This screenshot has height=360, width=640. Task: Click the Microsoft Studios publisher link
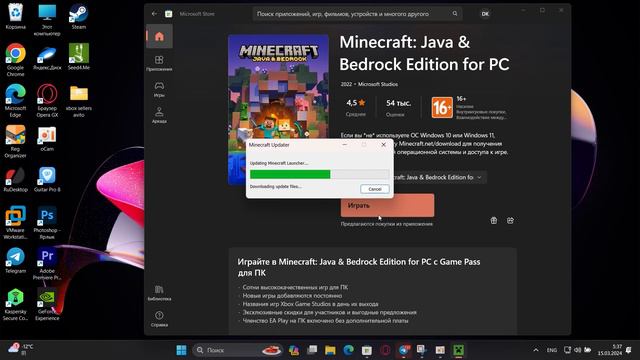point(378,84)
